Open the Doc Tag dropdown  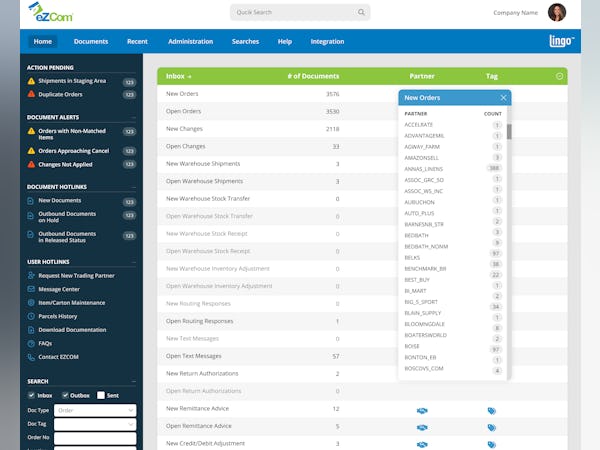(95, 424)
